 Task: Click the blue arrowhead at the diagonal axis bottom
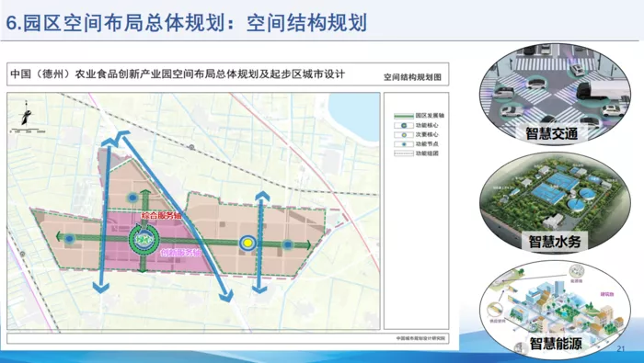click(226, 295)
